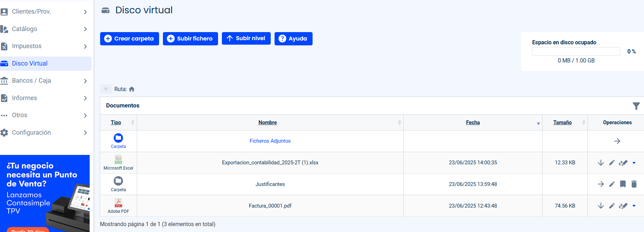Click the Justificantes folder icon
644x232 pixels.
[x=118, y=181]
